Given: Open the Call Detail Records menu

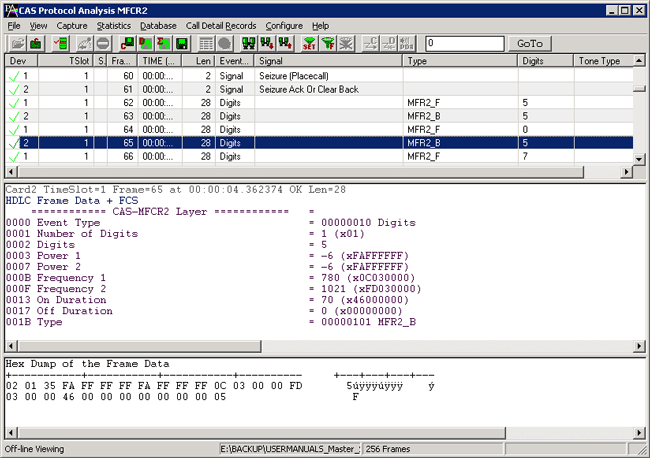Looking at the screenshot, I should [221, 26].
